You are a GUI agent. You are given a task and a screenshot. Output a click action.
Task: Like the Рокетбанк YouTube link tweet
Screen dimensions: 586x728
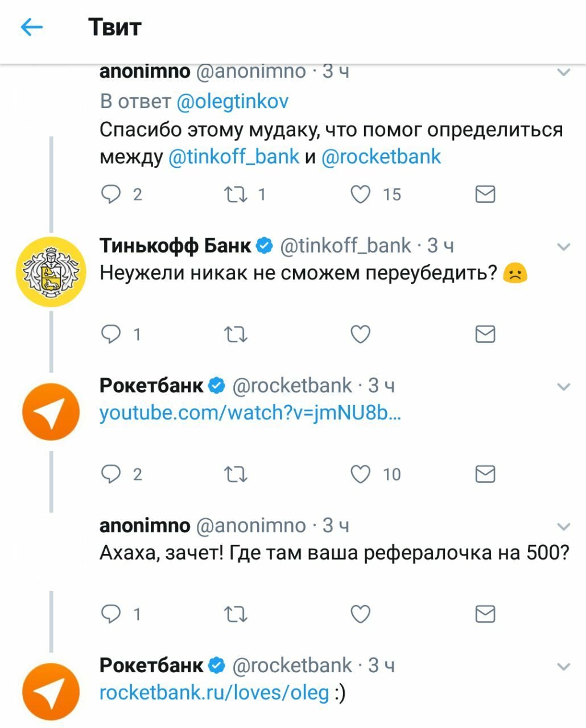(361, 474)
